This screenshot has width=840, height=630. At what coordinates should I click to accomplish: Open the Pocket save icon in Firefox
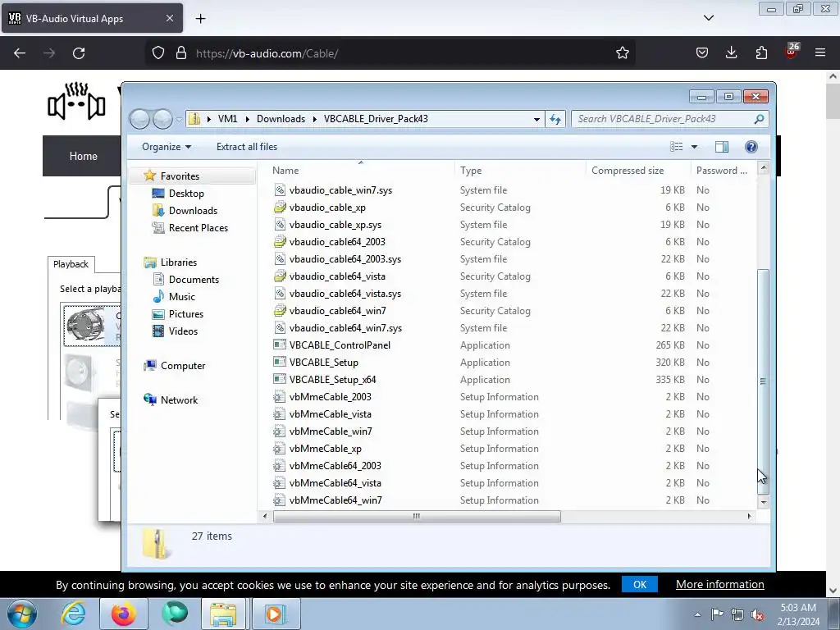702,52
